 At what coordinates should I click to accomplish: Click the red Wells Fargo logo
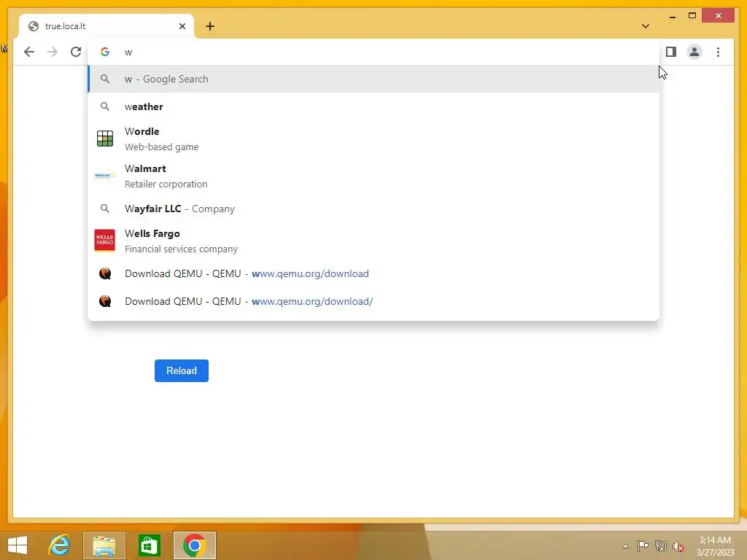point(105,241)
